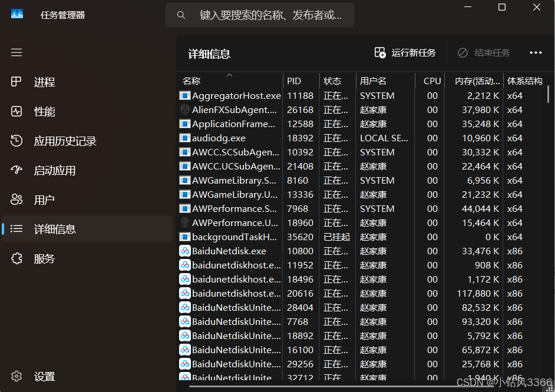Sort by the PID column header
555x392 pixels.
pyautogui.click(x=301, y=81)
